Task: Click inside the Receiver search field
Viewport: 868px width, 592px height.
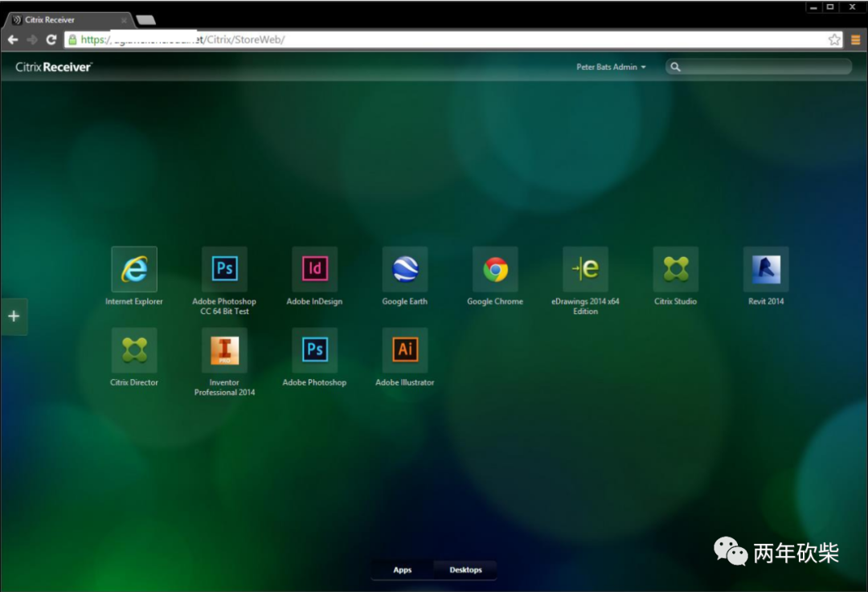Action: pos(759,67)
